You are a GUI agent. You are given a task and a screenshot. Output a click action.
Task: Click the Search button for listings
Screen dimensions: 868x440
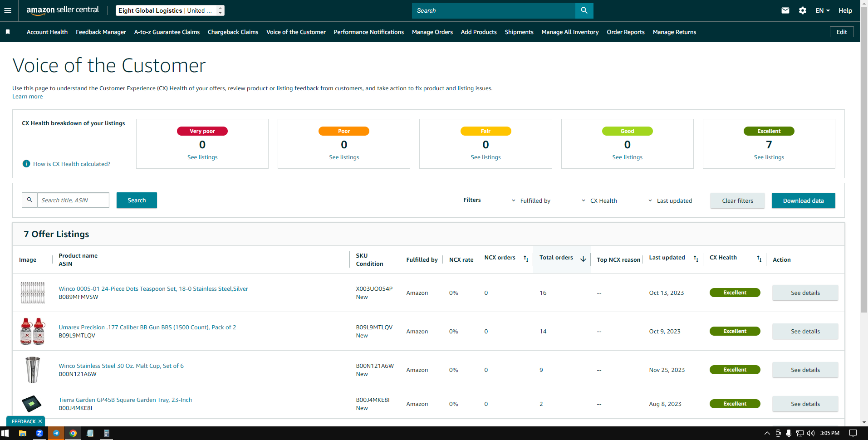click(x=137, y=200)
